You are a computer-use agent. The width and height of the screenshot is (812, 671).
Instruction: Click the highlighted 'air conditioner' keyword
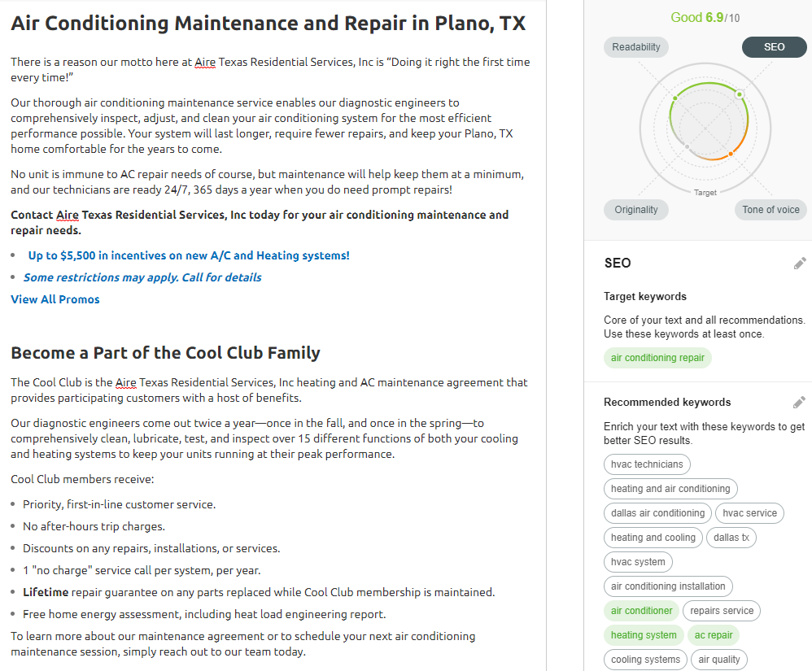(642, 611)
